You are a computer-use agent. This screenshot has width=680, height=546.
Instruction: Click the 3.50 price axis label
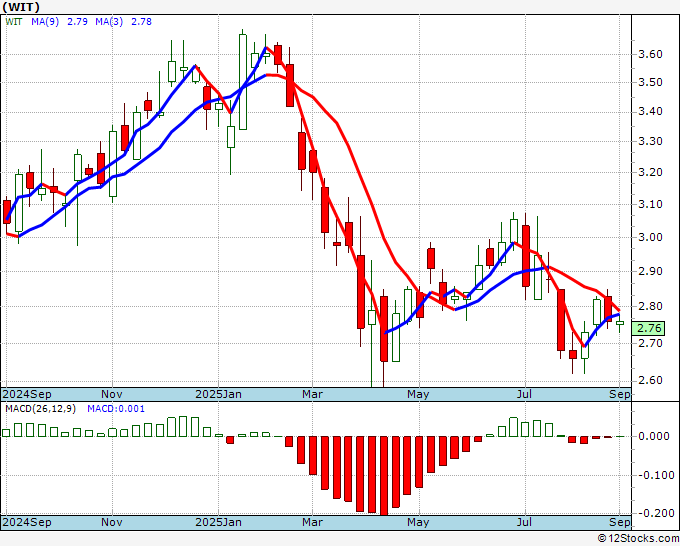pos(650,82)
